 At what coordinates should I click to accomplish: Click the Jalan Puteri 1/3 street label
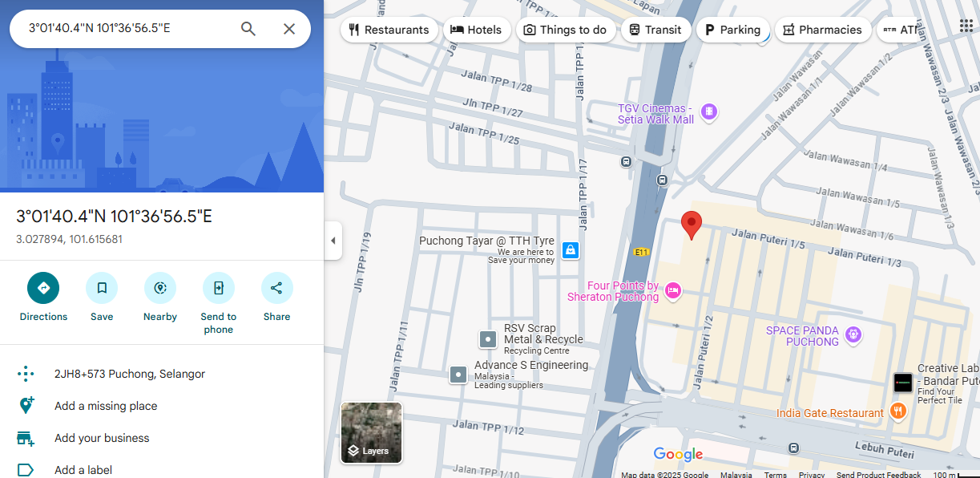[865, 257]
